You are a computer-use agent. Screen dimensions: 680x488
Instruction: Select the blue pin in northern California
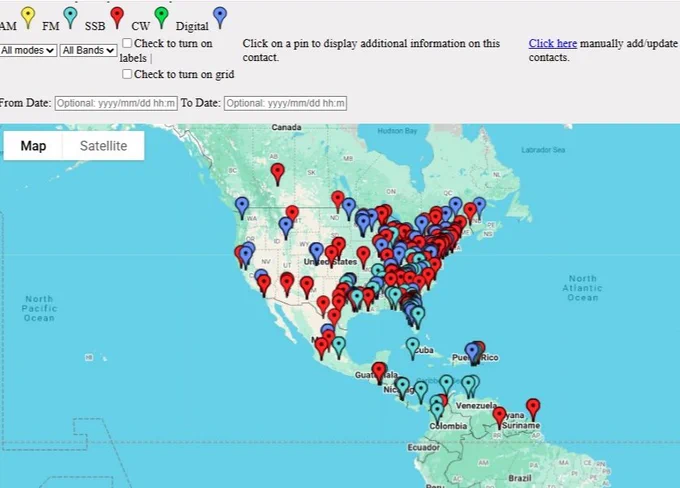(246, 255)
